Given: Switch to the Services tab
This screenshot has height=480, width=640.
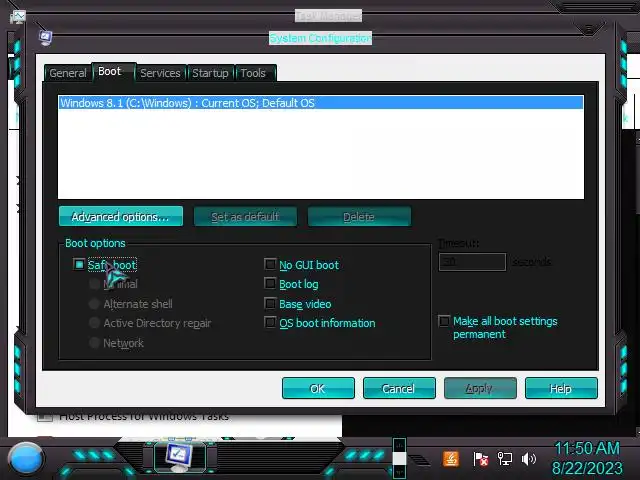Looking at the screenshot, I should 160,73.
